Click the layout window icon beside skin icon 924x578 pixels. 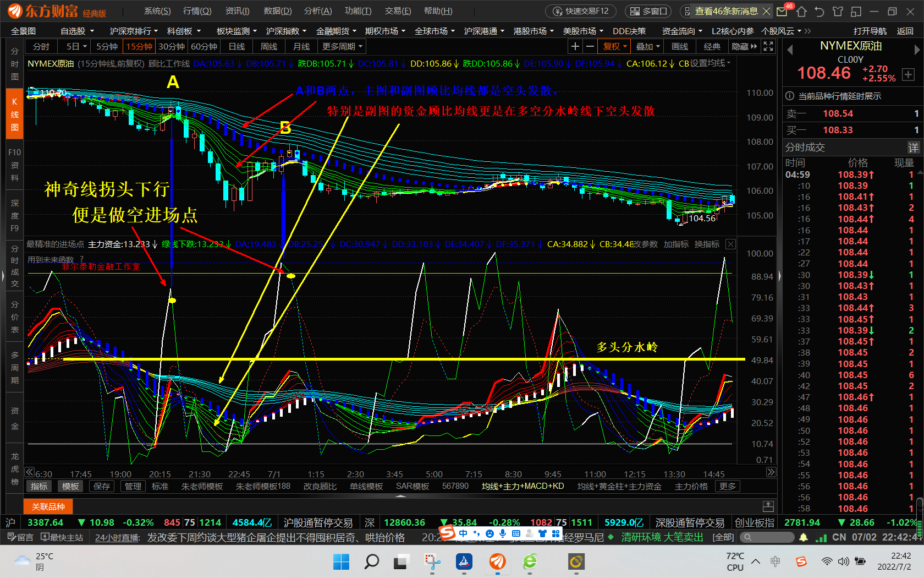point(856,12)
